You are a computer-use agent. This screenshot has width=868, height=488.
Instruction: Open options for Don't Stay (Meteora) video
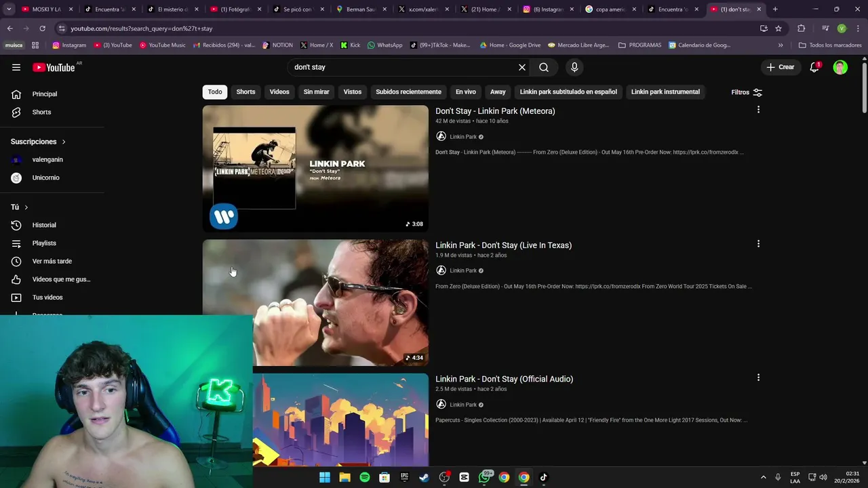758,110
